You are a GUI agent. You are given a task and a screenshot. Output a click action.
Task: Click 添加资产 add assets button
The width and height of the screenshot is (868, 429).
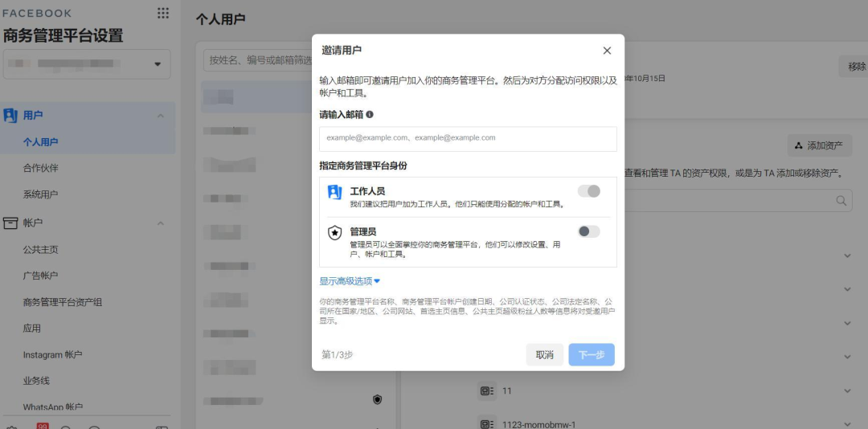point(819,145)
